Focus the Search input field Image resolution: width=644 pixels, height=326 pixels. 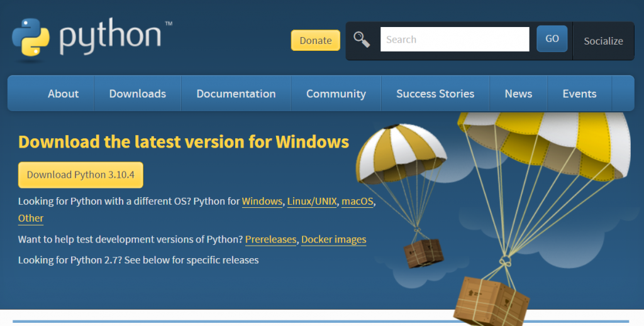click(455, 40)
